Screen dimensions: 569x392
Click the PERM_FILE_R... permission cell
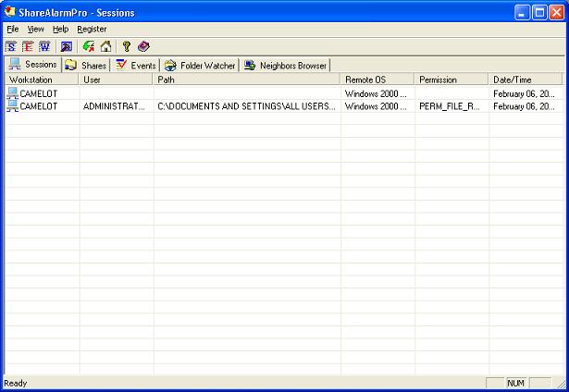(x=450, y=106)
